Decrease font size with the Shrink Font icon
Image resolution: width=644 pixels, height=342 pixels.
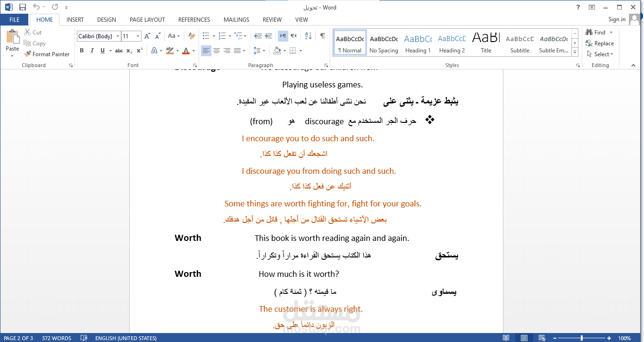158,36
